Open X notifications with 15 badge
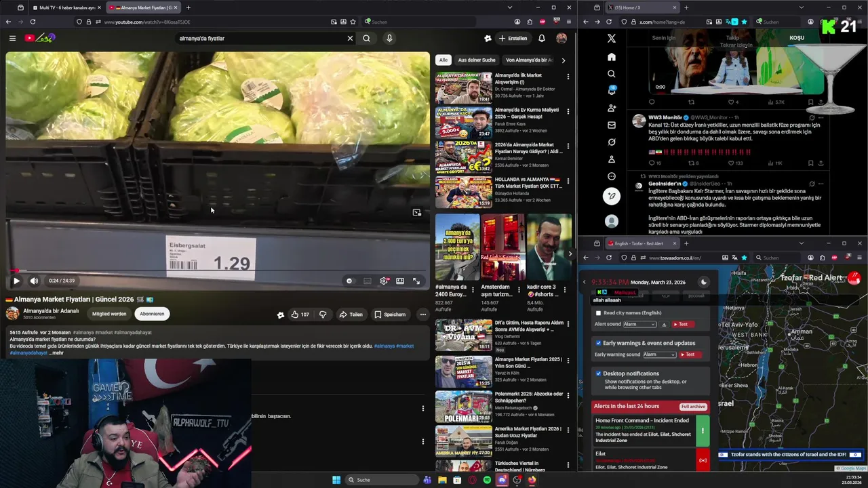Screen dimensions: 868x488 tap(611, 91)
